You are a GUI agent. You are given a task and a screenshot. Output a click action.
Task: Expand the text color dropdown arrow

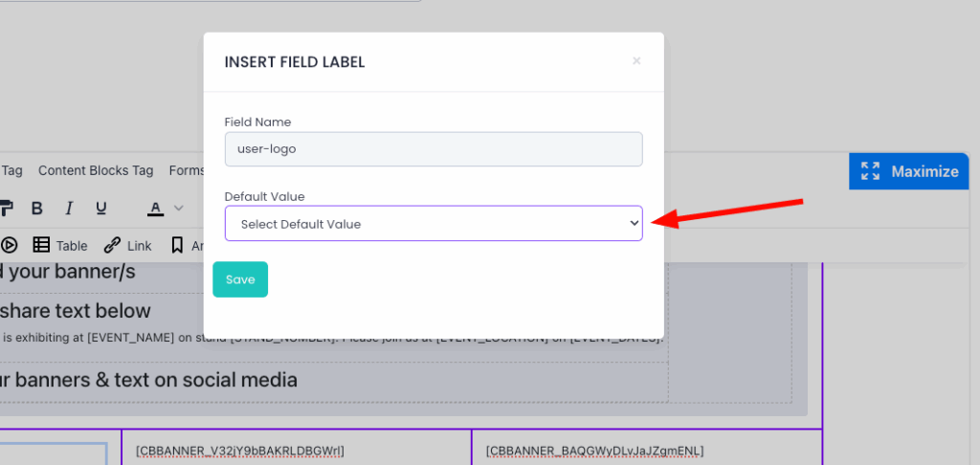click(x=178, y=209)
